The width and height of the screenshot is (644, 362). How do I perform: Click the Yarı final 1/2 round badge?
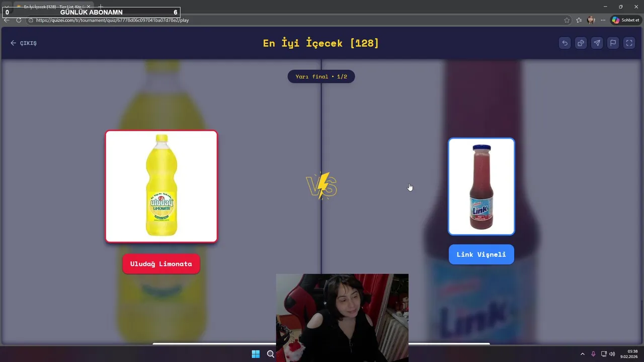pos(321,76)
